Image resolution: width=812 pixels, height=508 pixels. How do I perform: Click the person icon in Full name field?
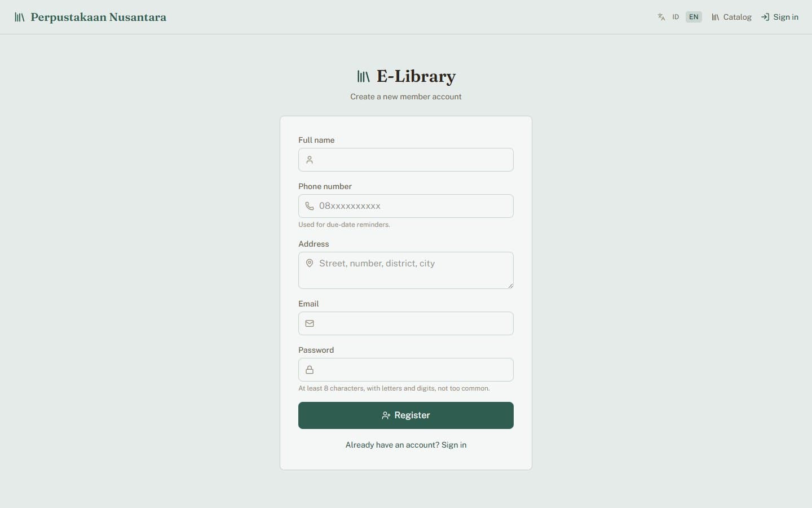(x=310, y=160)
